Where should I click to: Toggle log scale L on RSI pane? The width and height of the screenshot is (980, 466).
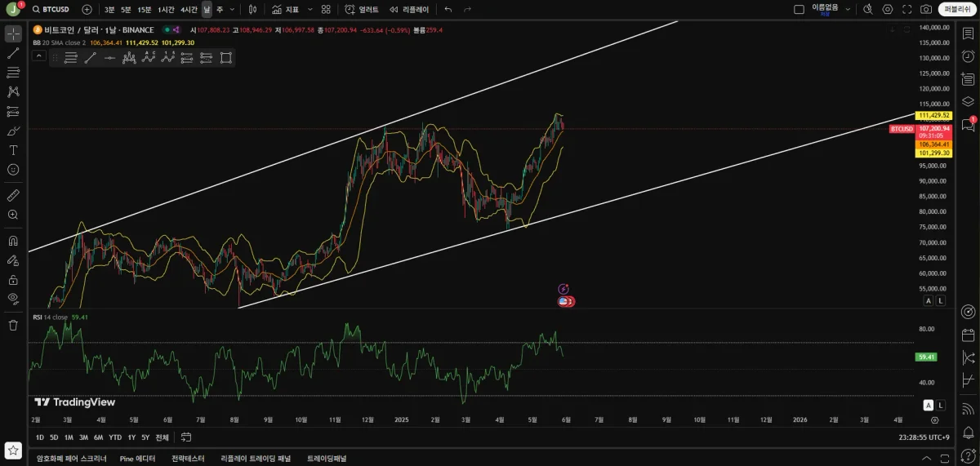(x=940, y=405)
